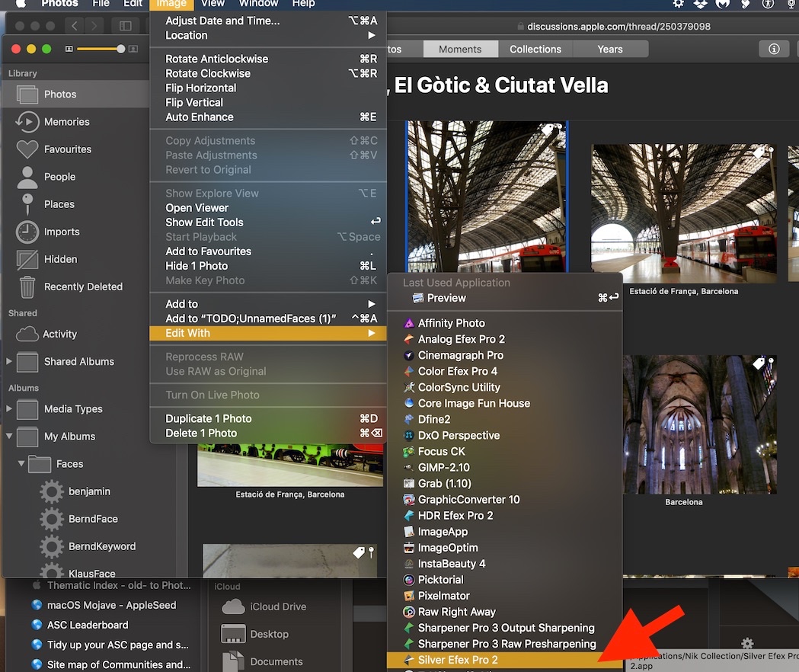This screenshot has height=672, width=799.
Task: Select Picktorial from the list
Action: point(504,580)
